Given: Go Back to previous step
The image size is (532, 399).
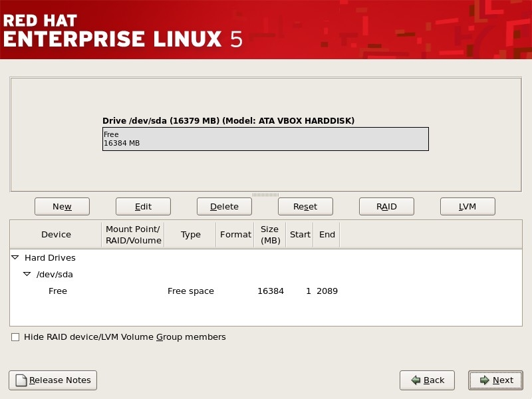Looking at the screenshot, I should click(427, 380).
